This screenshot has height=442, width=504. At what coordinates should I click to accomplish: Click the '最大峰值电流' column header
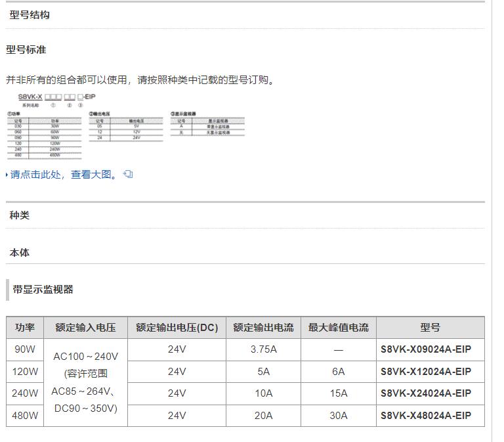[339, 328]
